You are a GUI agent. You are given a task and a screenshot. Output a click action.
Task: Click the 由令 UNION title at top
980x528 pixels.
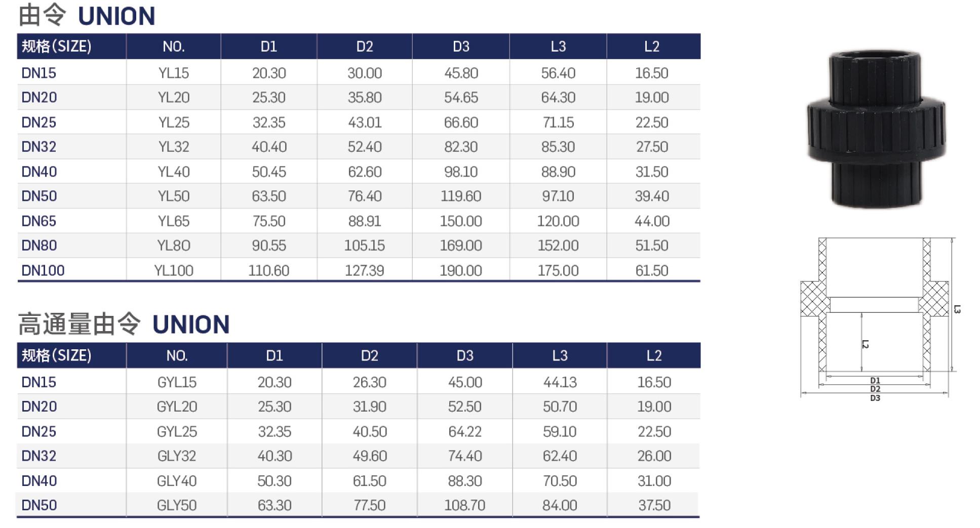(x=87, y=16)
